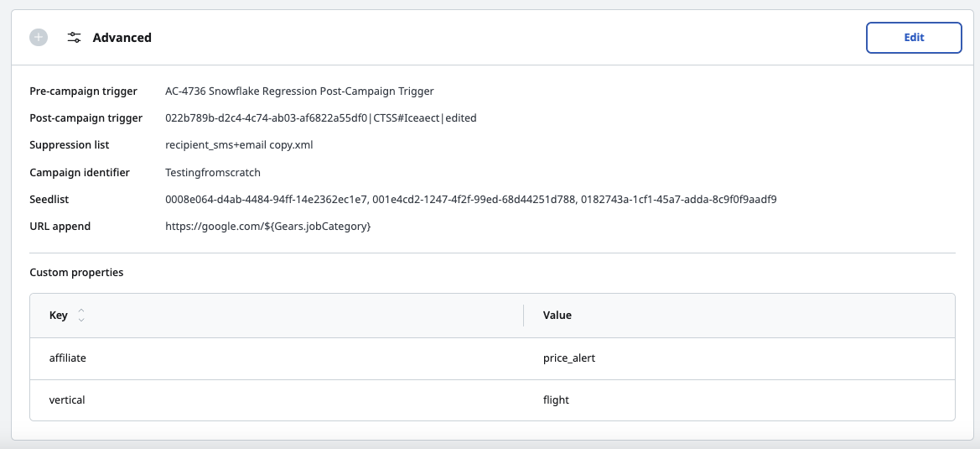Screen dimensions: 980x449
Task: Click the column divider between Key and Value
Action: tap(523, 316)
